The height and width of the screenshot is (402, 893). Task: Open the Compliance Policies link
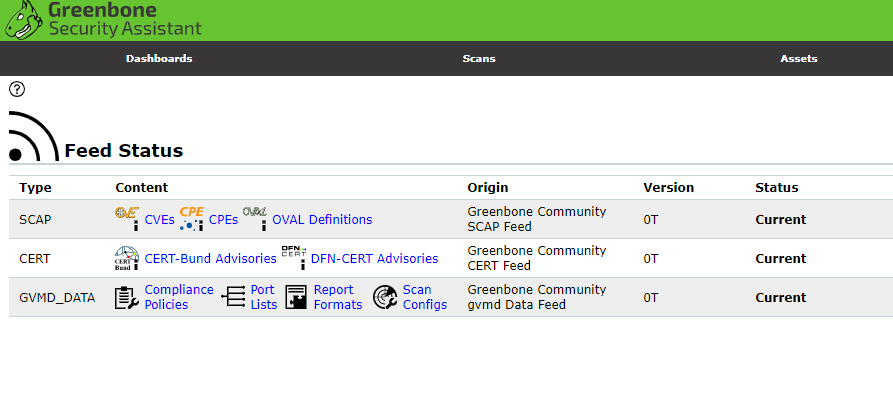pyautogui.click(x=179, y=297)
